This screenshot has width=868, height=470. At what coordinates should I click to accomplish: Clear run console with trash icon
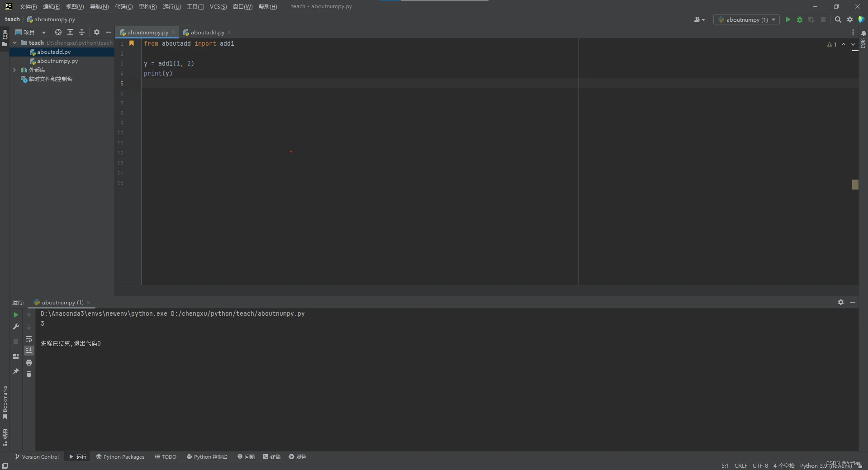(x=29, y=374)
